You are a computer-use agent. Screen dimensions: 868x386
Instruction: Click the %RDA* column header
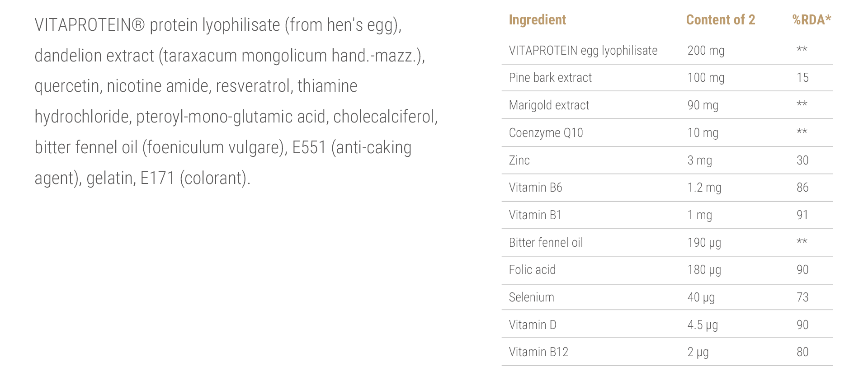coord(811,20)
